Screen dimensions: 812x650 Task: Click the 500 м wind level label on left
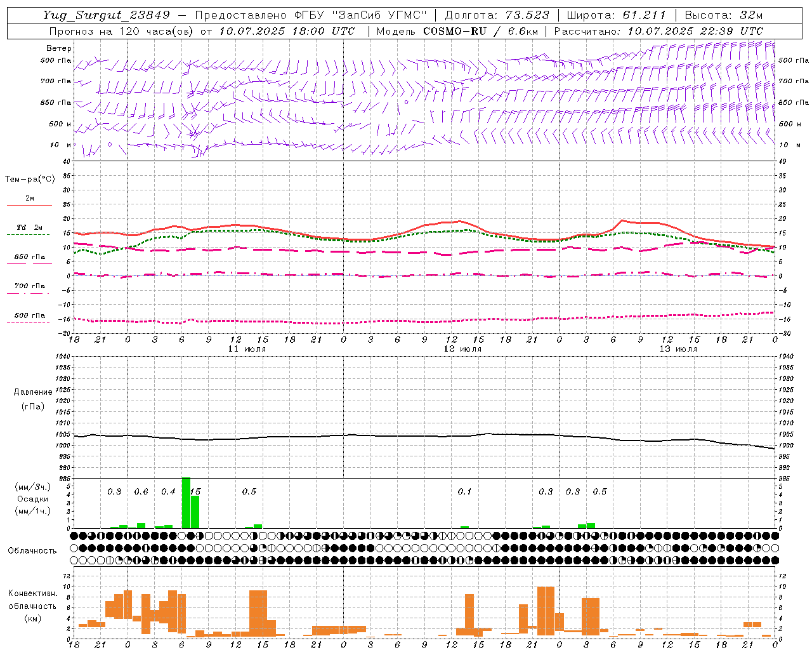pos(60,124)
